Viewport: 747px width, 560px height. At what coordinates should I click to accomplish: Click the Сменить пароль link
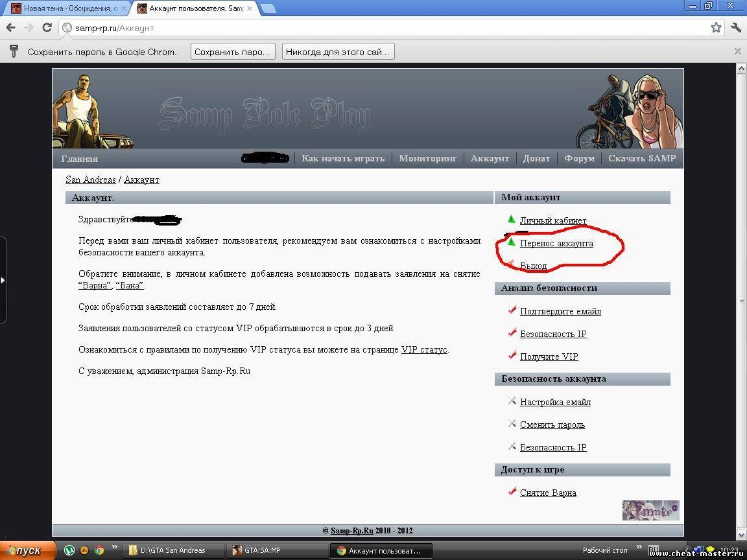(x=552, y=425)
